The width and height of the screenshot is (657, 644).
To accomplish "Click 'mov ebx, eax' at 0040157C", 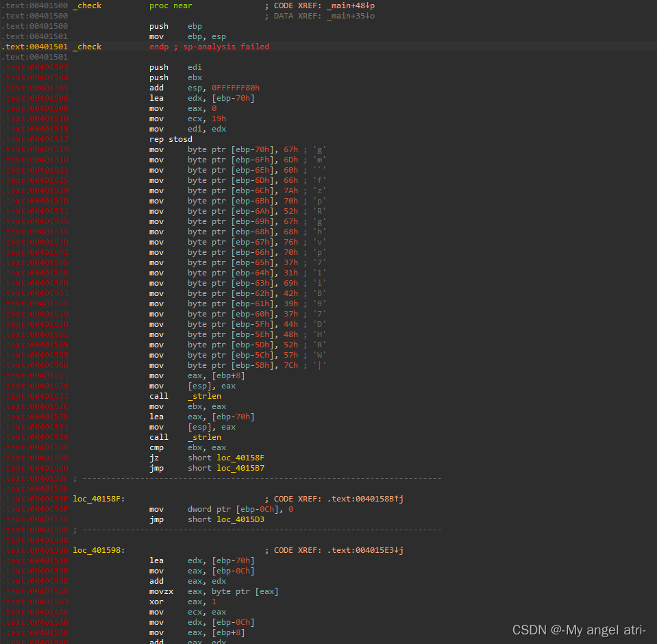I will point(188,406).
